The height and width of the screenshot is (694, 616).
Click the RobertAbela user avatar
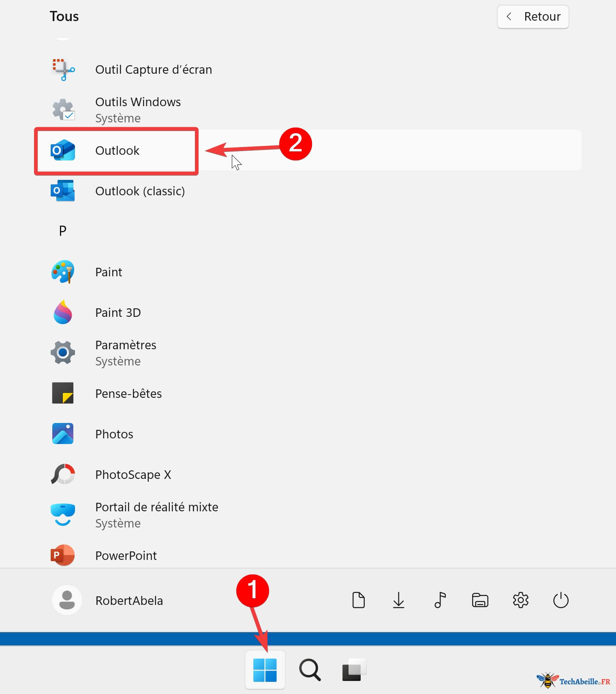pos(67,600)
